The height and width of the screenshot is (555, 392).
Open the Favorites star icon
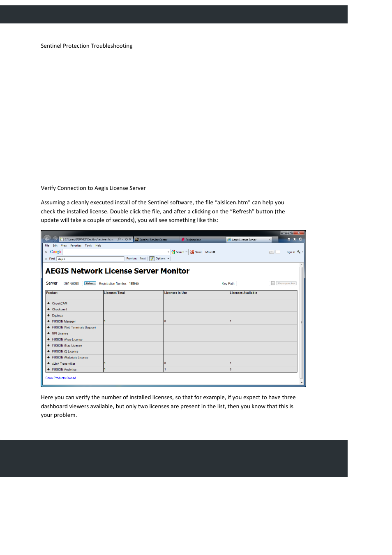click(x=295, y=239)
